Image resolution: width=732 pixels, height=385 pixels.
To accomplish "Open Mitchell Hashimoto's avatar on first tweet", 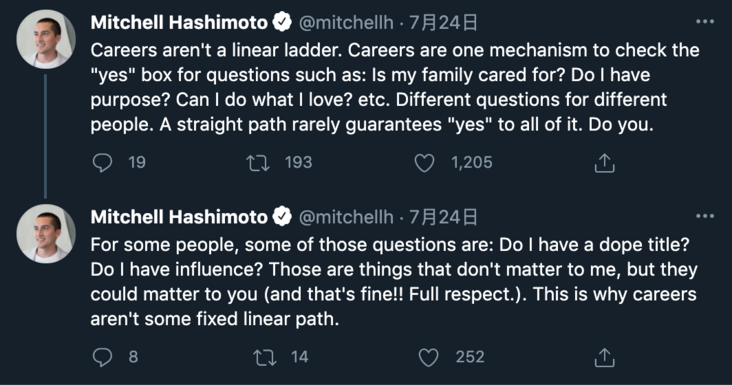I will (x=46, y=39).
